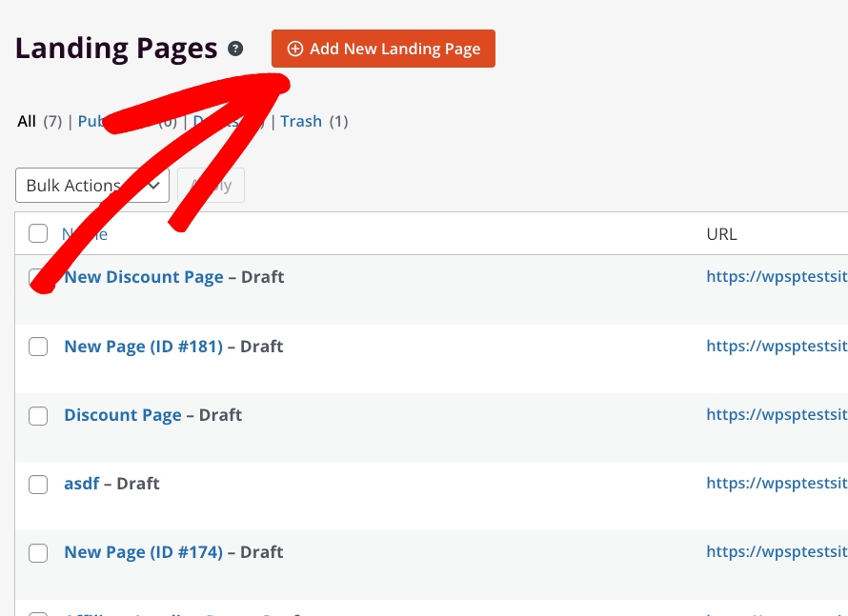Open the Discount Page draft link
Screen dimensions: 848x616
[122, 415]
